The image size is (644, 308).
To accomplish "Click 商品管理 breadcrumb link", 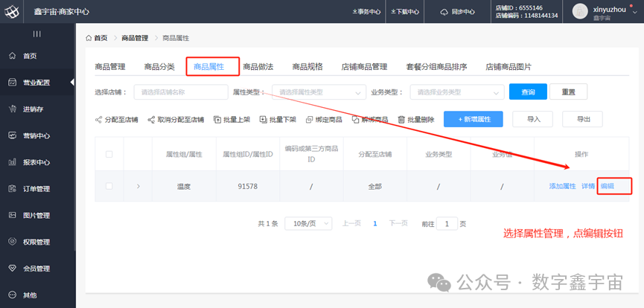I will pyautogui.click(x=135, y=38).
